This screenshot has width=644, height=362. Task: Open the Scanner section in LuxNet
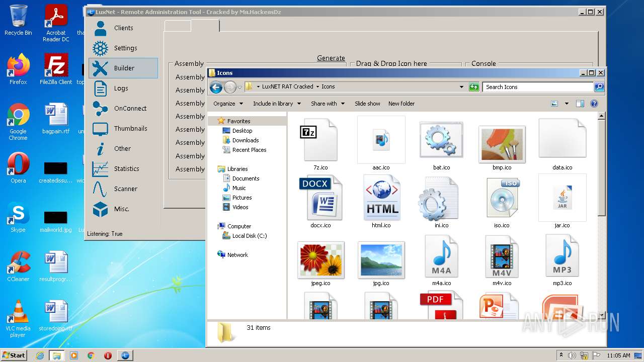tap(123, 189)
